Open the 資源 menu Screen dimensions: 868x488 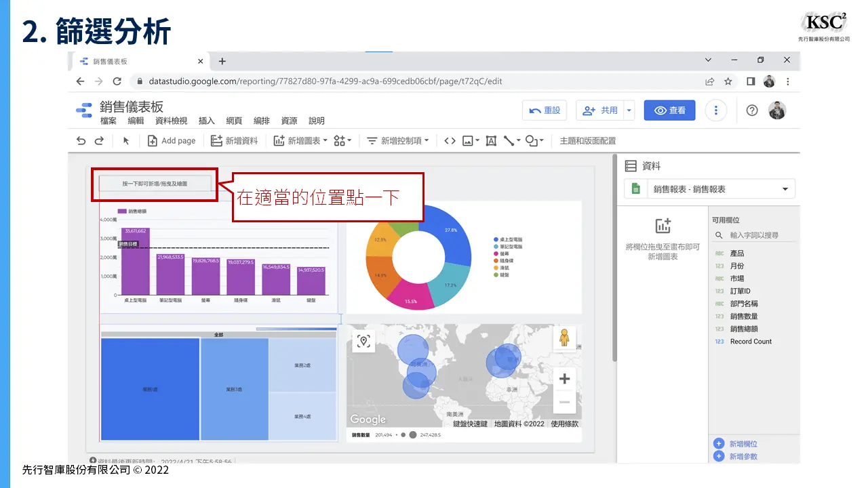pos(289,121)
